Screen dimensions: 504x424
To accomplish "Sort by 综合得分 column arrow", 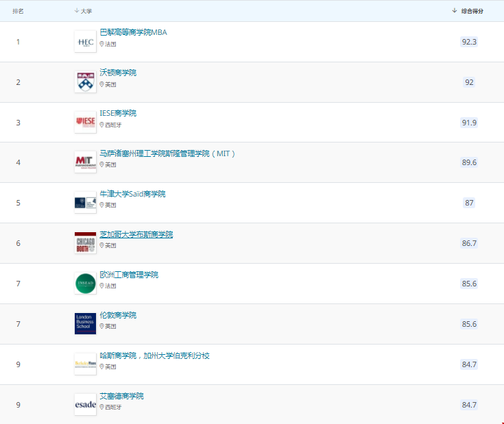I will point(454,11).
